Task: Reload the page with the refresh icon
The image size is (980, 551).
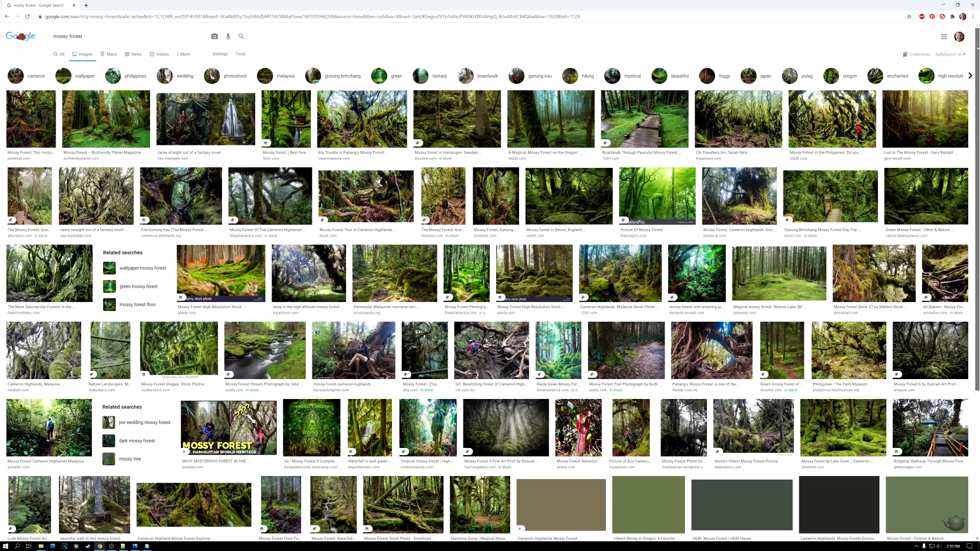Action: point(28,17)
